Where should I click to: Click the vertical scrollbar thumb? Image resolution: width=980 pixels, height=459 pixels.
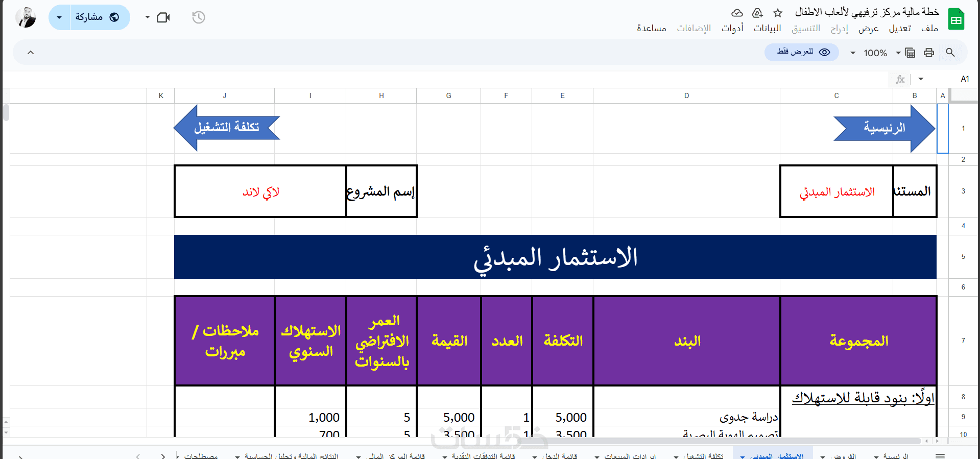6,112
